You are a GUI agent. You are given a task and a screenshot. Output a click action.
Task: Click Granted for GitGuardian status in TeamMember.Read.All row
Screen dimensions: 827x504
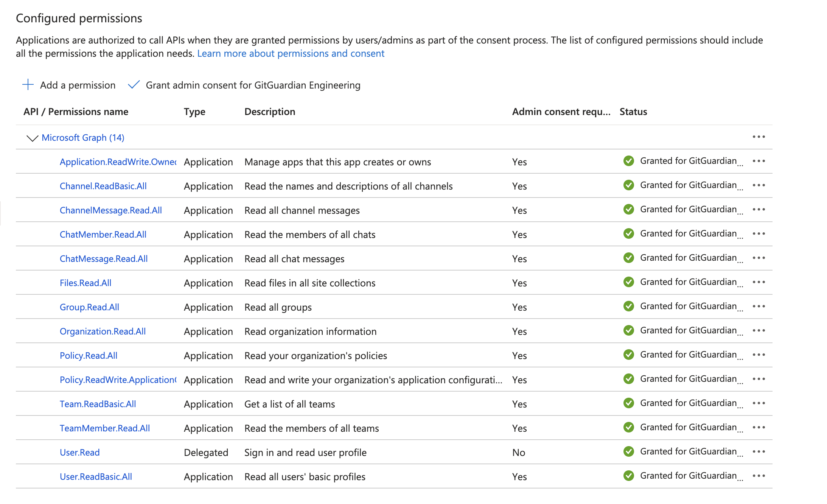(692, 428)
